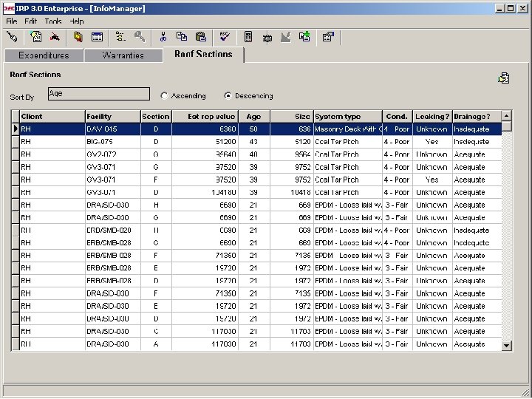Click the size 10418 cell
Viewport: 532px width, 399px height.
point(291,192)
